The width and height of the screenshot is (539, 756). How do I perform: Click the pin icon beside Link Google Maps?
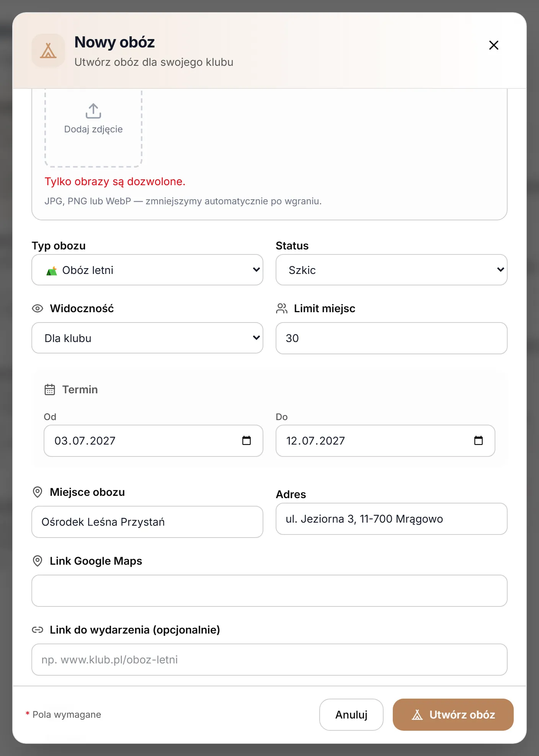(38, 561)
